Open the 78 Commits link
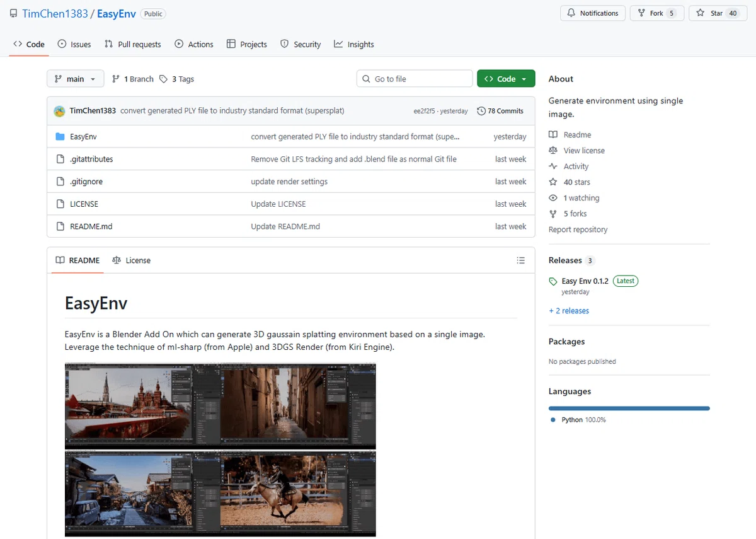Viewport: 756px width, 539px height. click(500, 111)
